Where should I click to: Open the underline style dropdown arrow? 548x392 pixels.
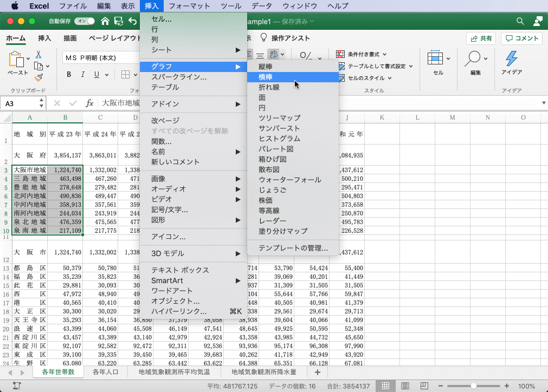tap(107, 75)
